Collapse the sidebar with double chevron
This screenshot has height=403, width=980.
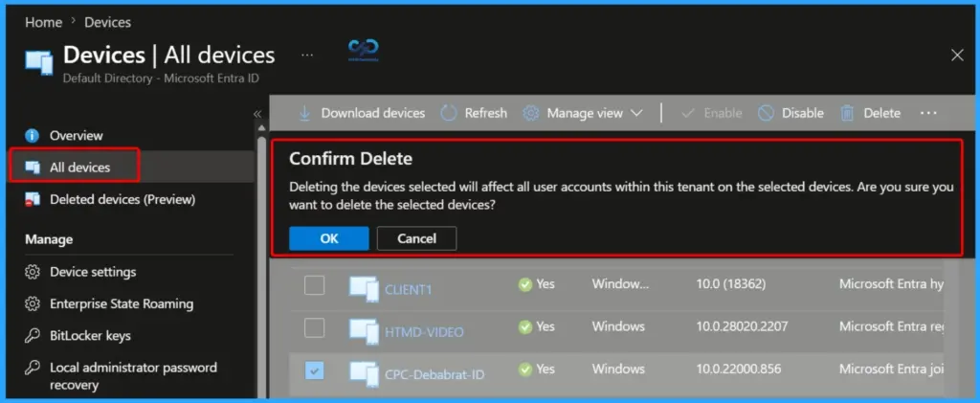[256, 114]
